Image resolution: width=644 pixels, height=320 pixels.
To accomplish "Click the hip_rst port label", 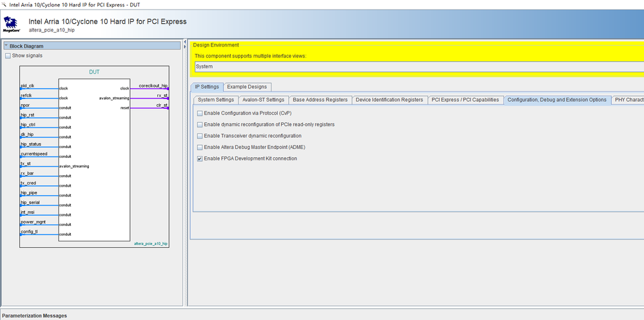I will coord(27,115).
